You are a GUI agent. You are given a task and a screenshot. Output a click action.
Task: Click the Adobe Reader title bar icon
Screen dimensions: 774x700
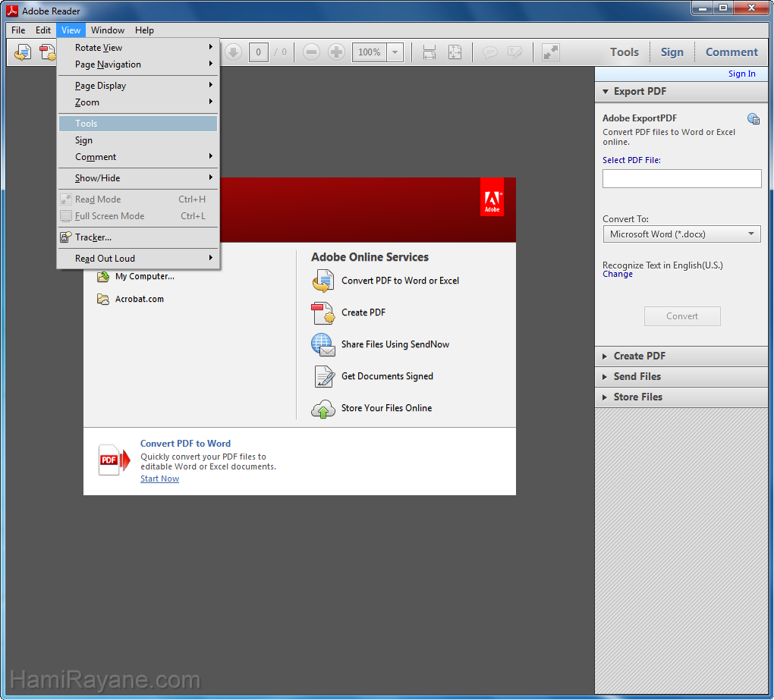tap(12, 11)
